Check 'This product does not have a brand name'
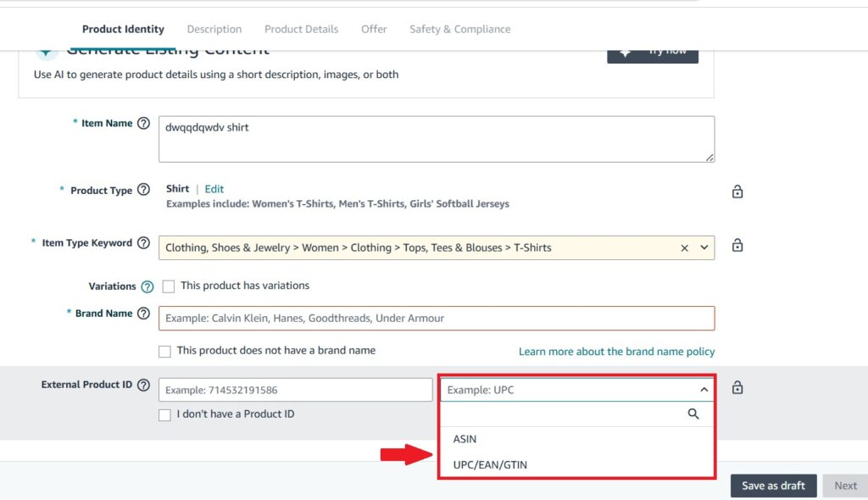This screenshot has width=868, height=500. [x=164, y=351]
